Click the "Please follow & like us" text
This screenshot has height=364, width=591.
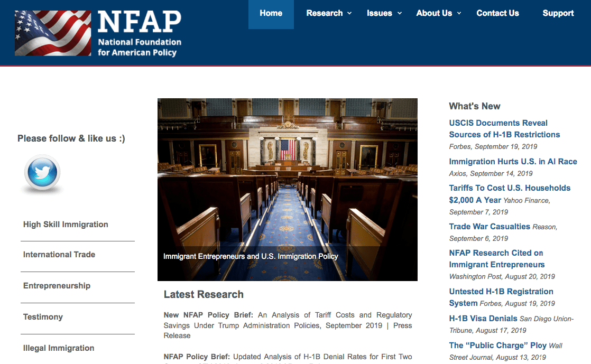71,138
